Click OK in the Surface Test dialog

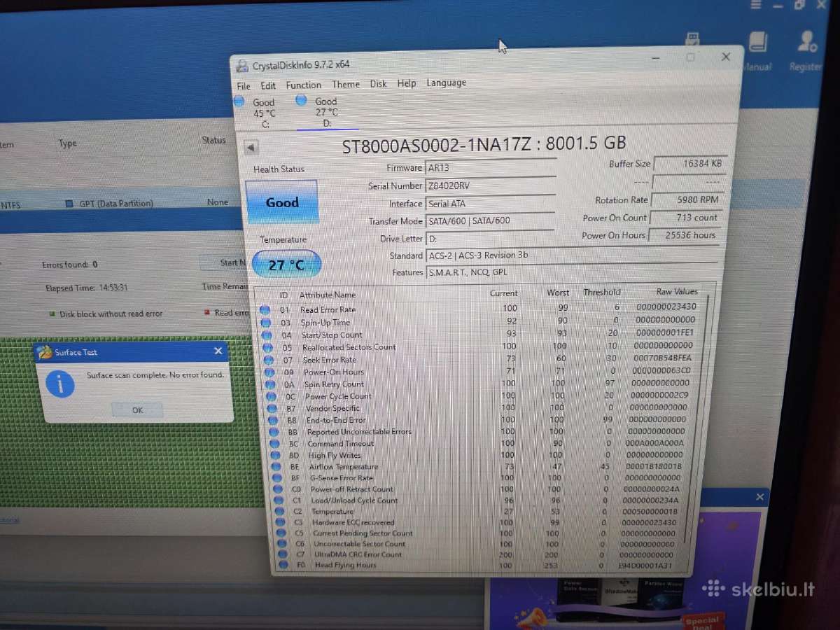click(x=137, y=410)
